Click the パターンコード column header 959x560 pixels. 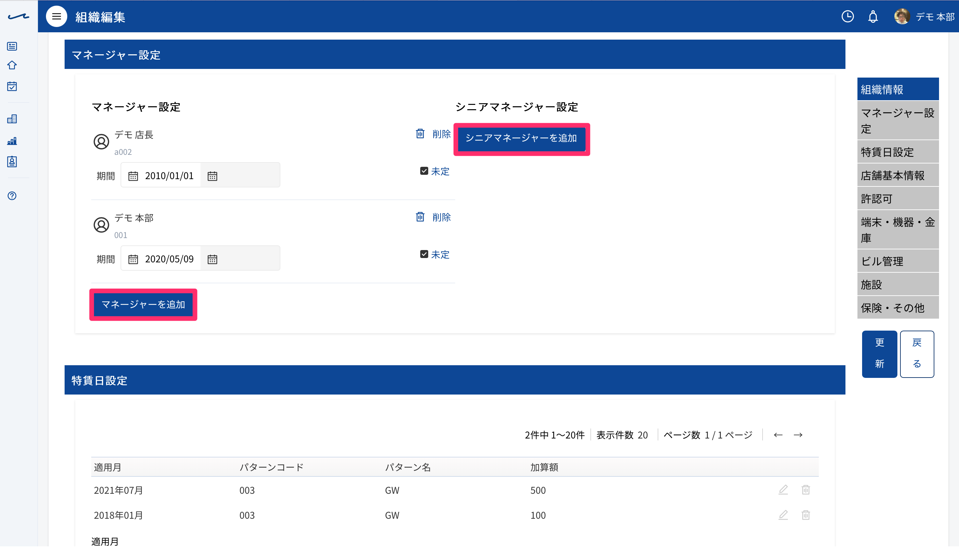[272, 467]
